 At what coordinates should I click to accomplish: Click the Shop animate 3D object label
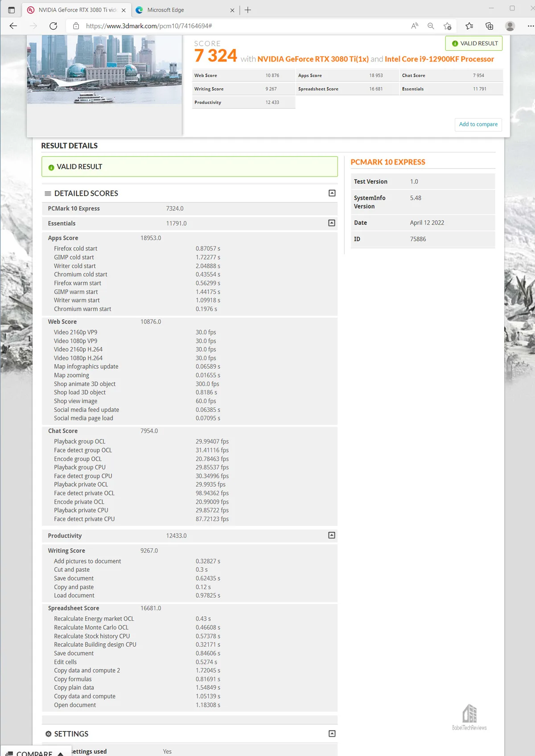pos(85,384)
